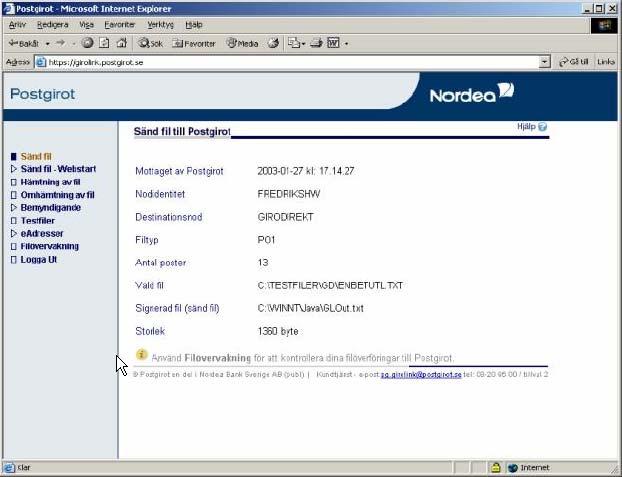The image size is (622, 477).
Task: Click the file path C:\TESTFILER\GD\ENBETUTL.TXT
Action: tap(330, 285)
